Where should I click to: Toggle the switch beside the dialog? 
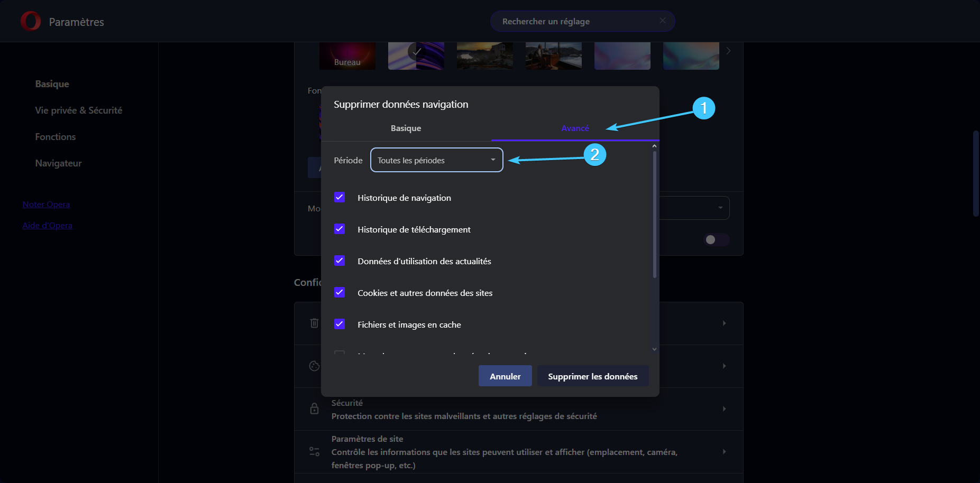coord(717,239)
